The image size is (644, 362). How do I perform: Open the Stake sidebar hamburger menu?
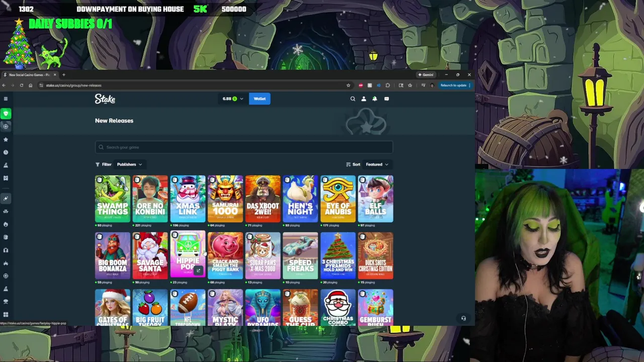click(6, 99)
